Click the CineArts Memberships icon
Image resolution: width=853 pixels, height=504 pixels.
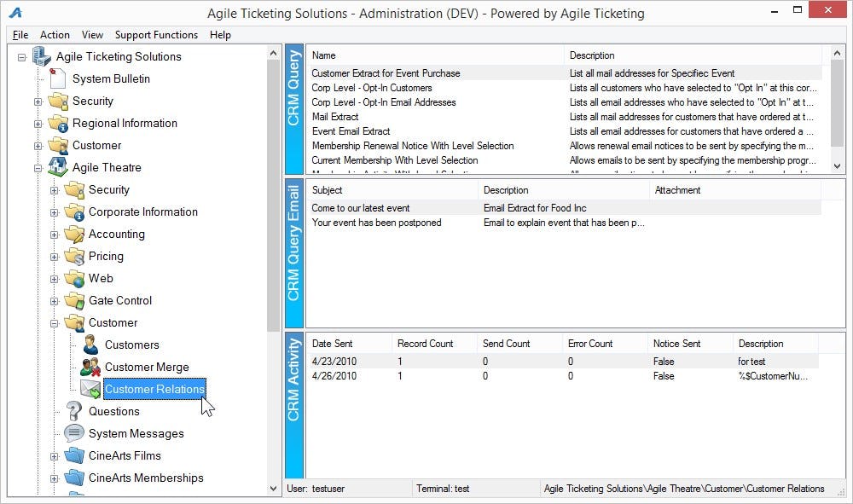pos(73,478)
